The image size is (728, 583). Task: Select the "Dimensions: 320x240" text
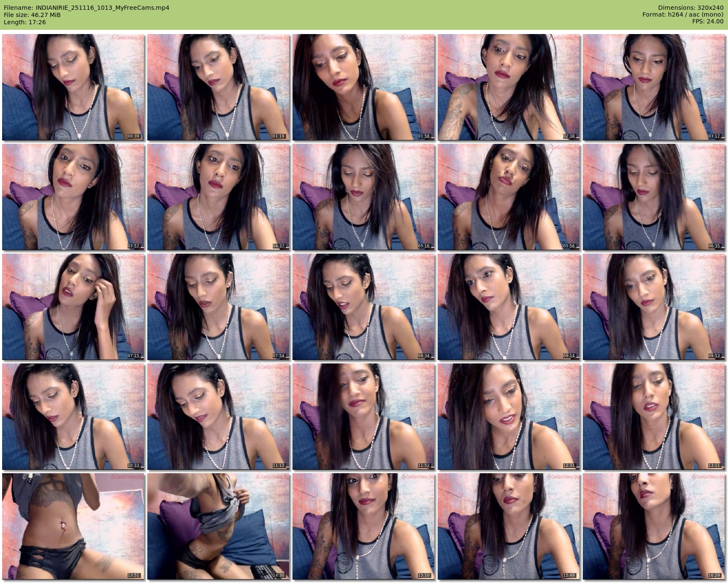pyautogui.click(x=691, y=8)
